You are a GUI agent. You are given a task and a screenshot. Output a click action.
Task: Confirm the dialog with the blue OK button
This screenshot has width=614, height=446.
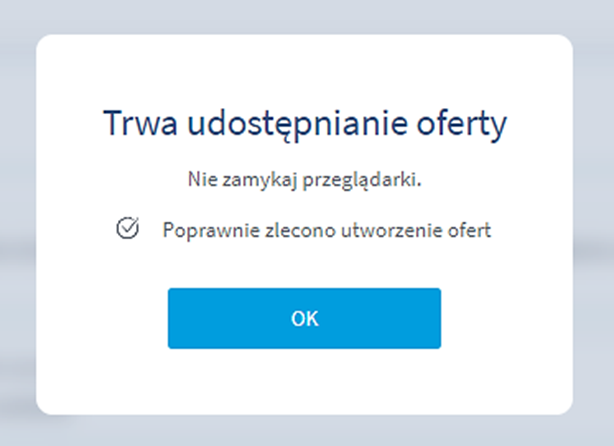[304, 318]
